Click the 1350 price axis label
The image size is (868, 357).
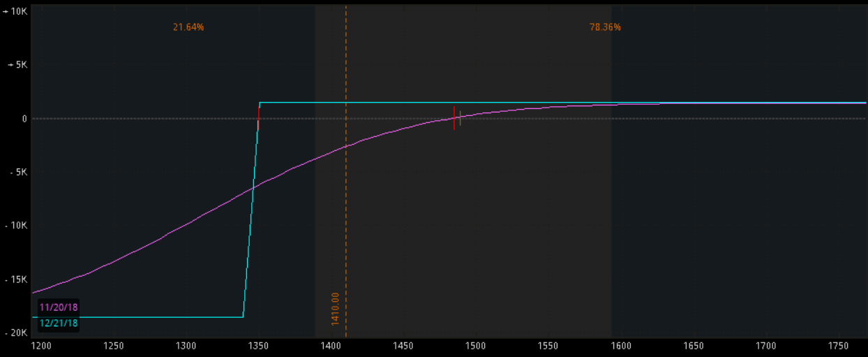point(258,346)
